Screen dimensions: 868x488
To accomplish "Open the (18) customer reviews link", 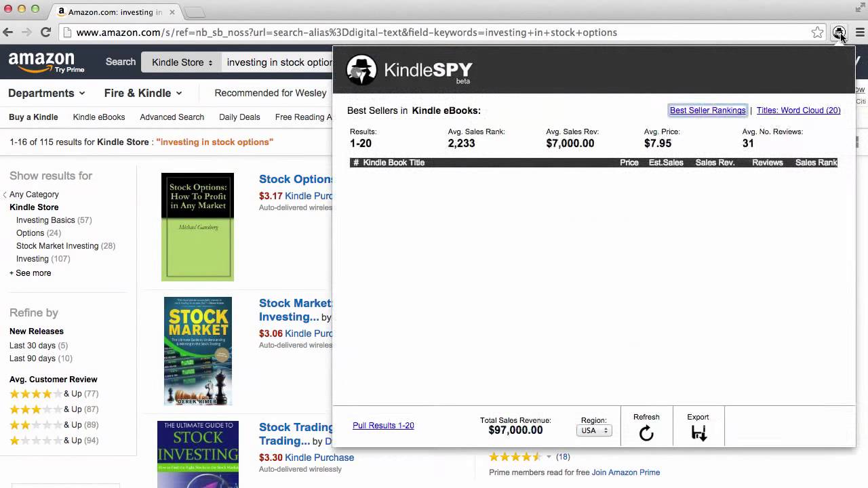I will pos(563,457).
